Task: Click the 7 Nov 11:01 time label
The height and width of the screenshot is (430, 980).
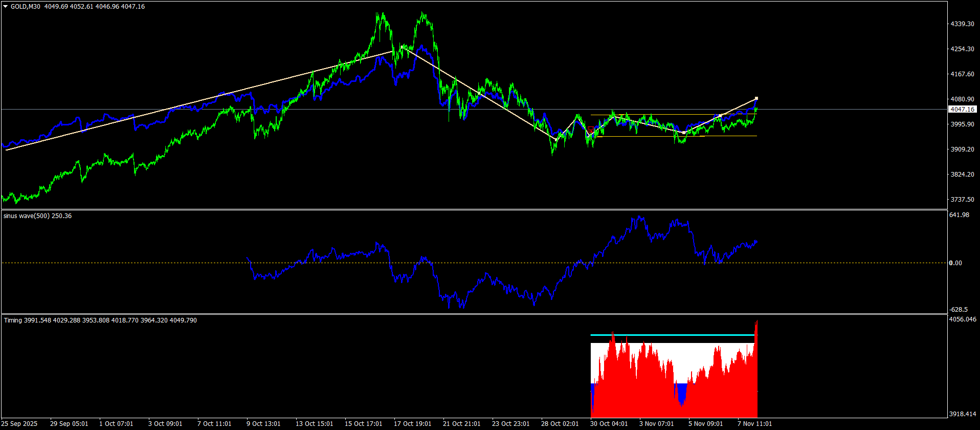Action: [x=754, y=424]
